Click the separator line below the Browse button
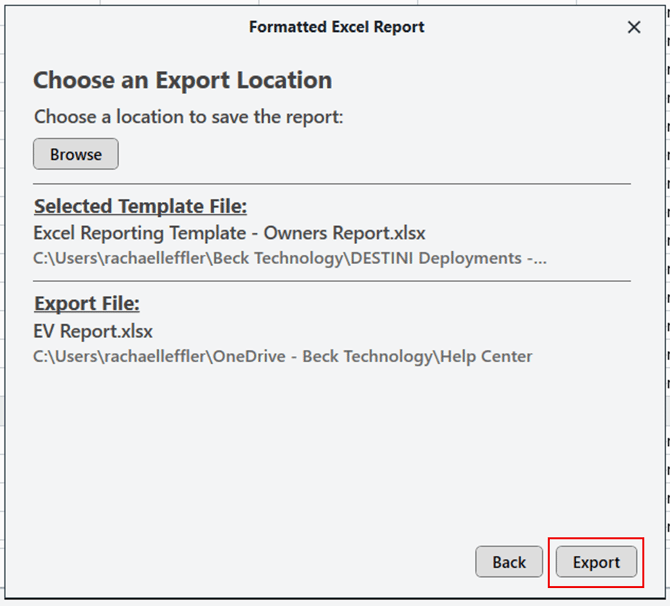This screenshot has width=670, height=606. pos(332,184)
